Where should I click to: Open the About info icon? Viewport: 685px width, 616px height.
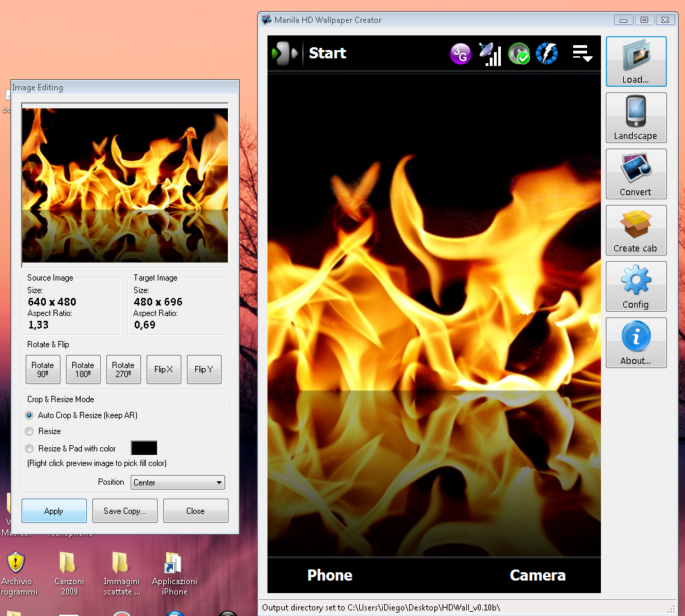point(636,342)
